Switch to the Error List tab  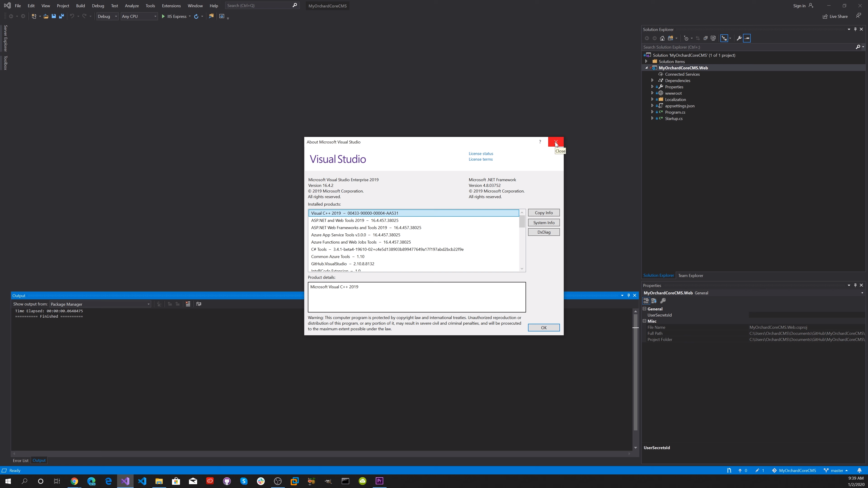point(21,460)
